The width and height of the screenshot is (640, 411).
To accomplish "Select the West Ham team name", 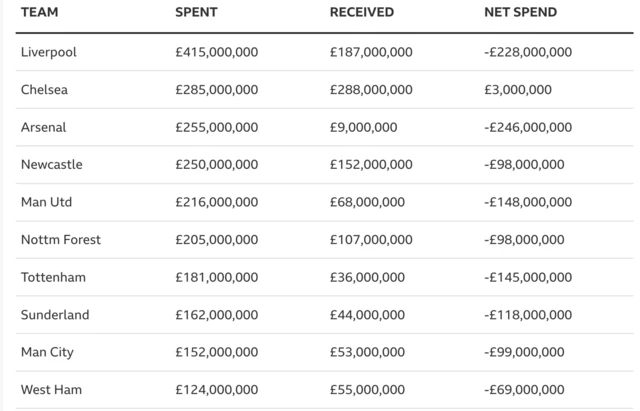I will 49,390.
